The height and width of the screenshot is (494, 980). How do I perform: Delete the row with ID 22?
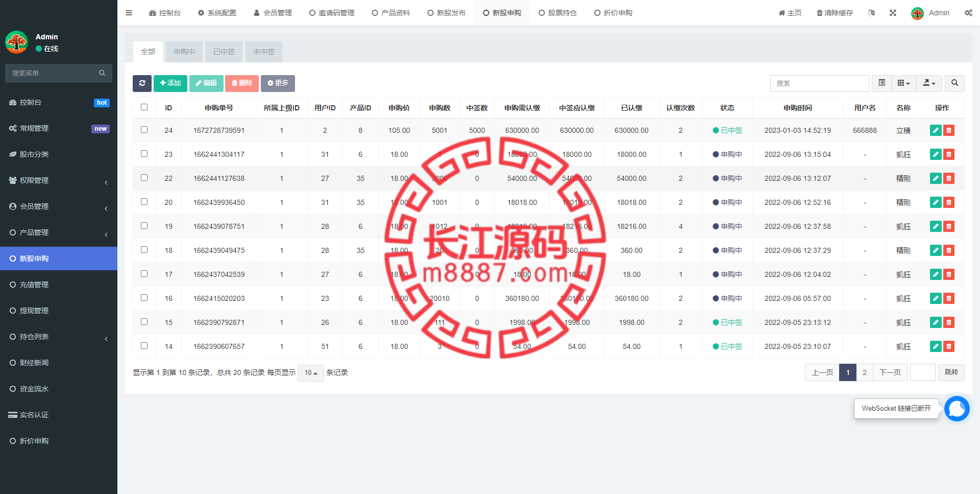[x=949, y=178]
